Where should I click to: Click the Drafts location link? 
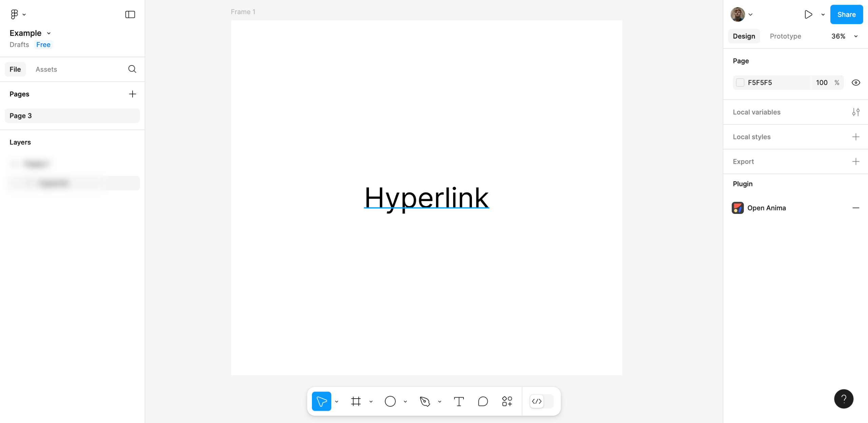(19, 45)
